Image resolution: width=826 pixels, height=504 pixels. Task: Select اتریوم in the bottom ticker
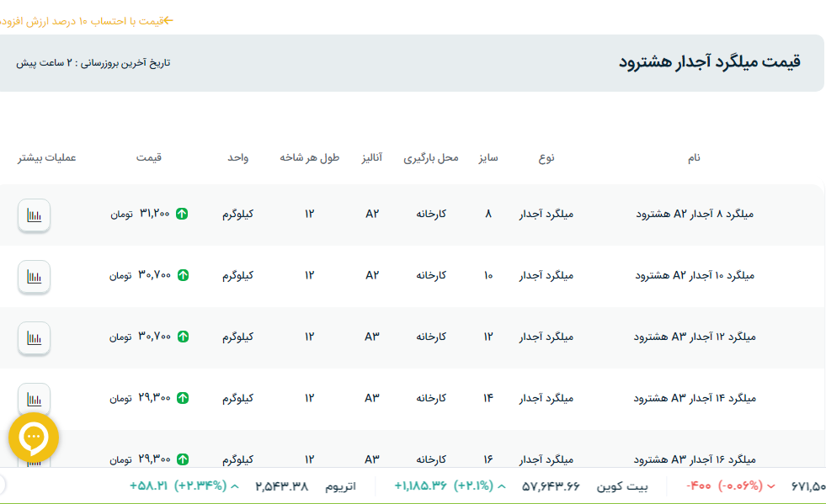340,486
